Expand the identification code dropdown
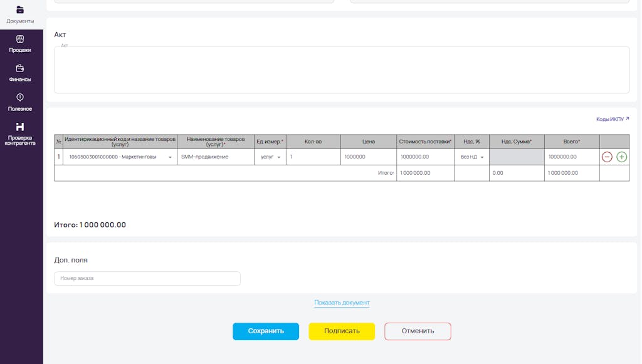Screen dimensions: 642x364 tap(170, 157)
